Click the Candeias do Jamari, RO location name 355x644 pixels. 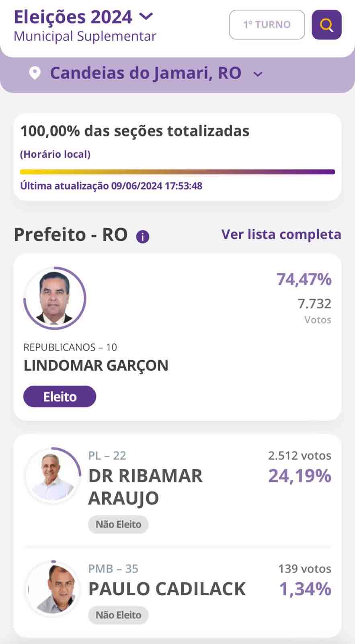pos(146,73)
